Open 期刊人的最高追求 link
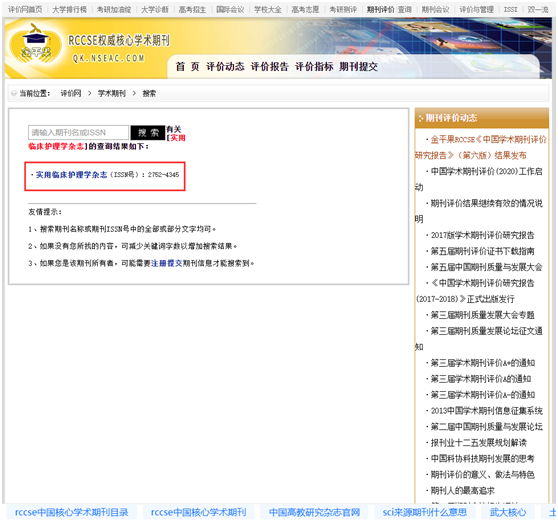 tap(463, 491)
